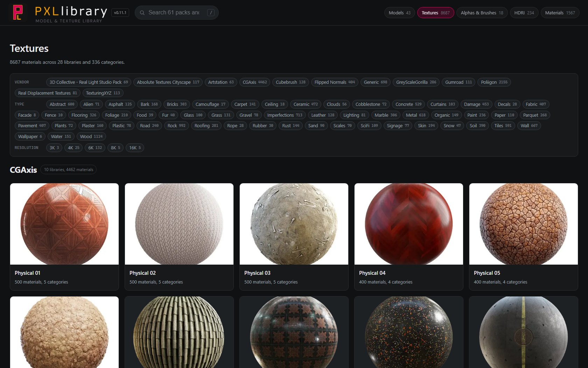
Task: Click the slash shortcut key badge
Action: [x=211, y=13]
